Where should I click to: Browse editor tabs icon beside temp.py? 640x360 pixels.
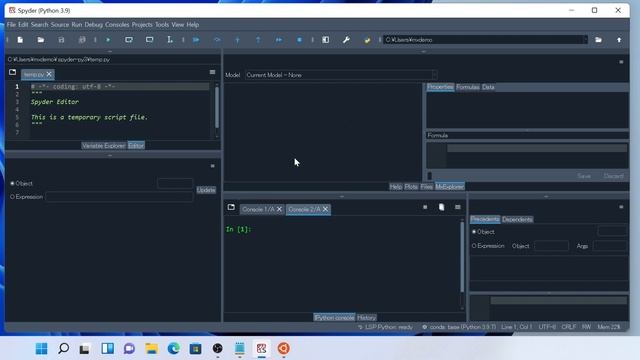pos(13,72)
